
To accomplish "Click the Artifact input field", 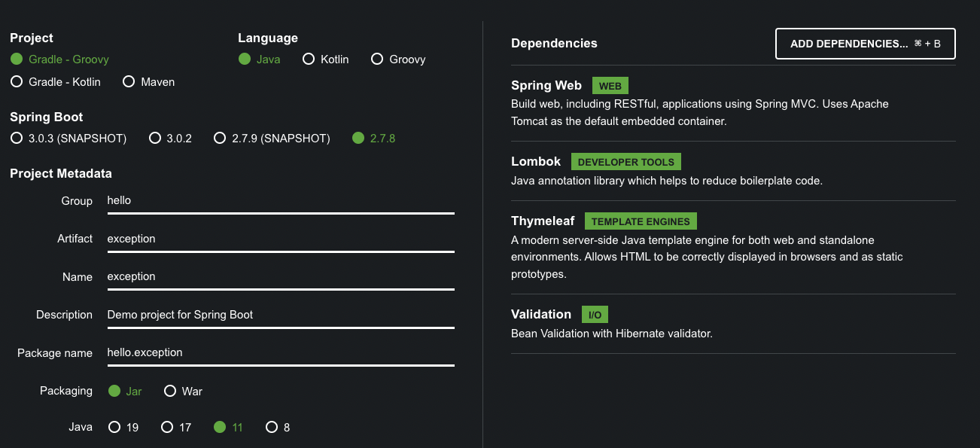I will pyautogui.click(x=281, y=239).
